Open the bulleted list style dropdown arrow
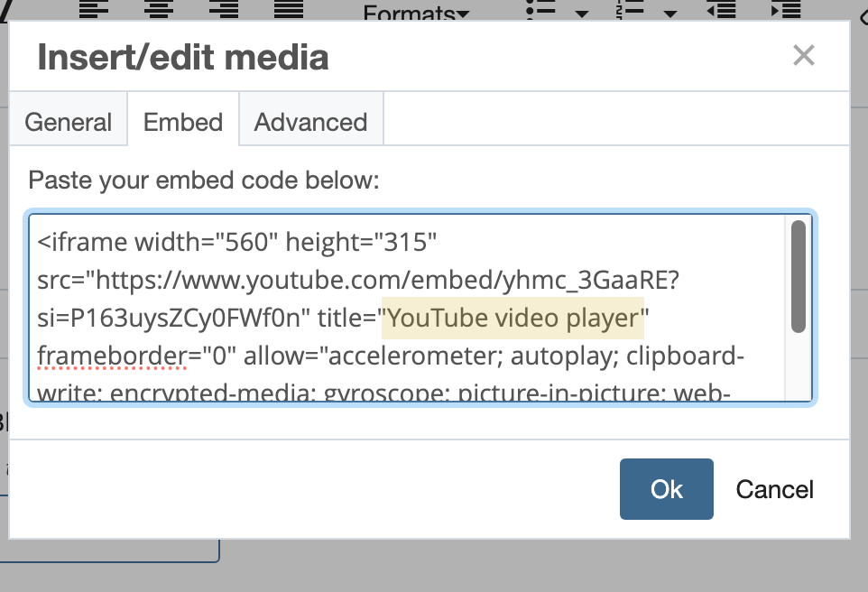The height and width of the screenshot is (592, 868). pos(581,14)
